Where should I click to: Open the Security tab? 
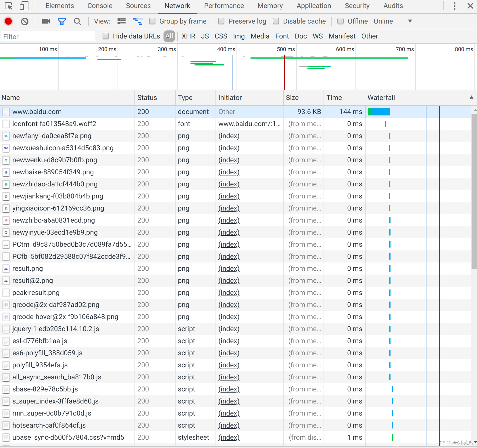click(357, 6)
